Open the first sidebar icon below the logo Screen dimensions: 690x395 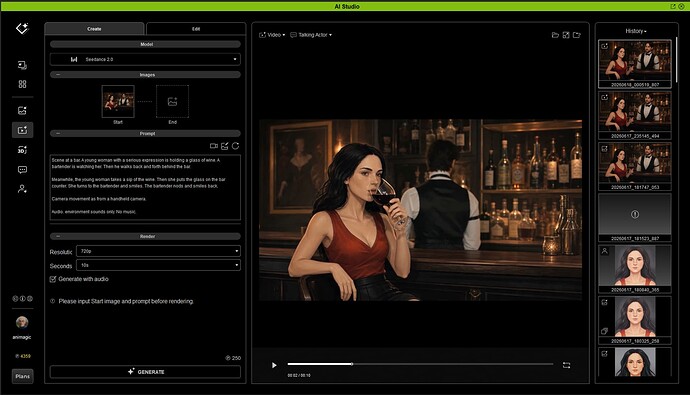[x=22, y=65]
